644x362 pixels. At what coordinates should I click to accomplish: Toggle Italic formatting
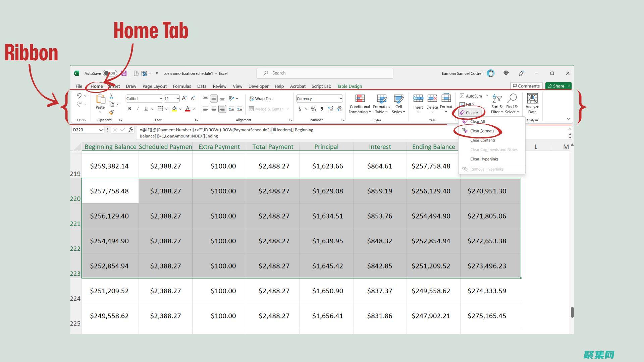click(x=138, y=109)
